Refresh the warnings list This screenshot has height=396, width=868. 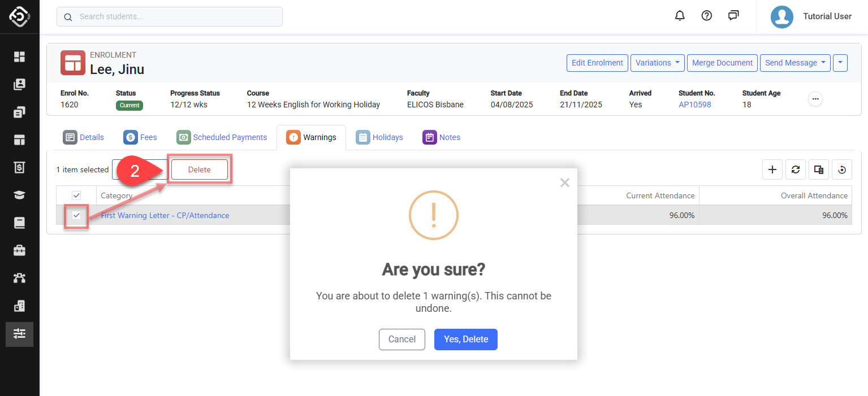click(795, 169)
